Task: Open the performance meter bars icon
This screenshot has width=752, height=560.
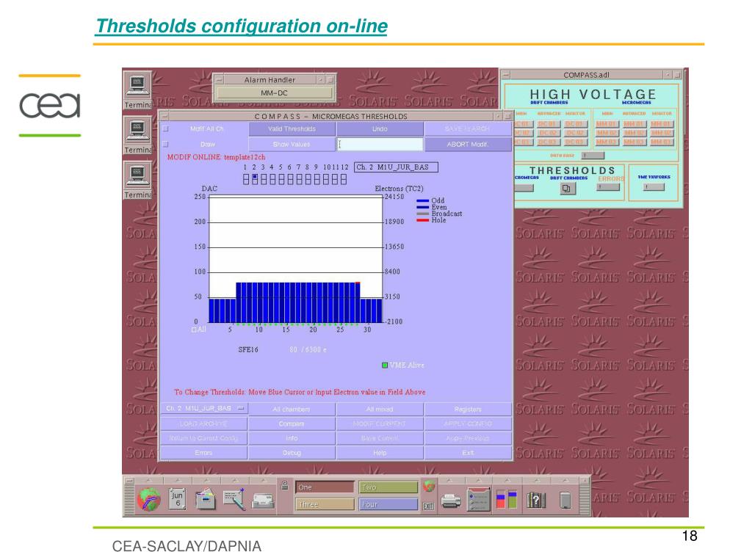Action: pyautogui.click(x=507, y=500)
